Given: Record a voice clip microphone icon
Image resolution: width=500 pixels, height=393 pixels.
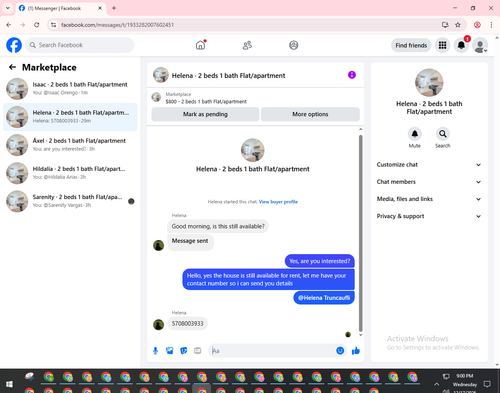Looking at the screenshot, I should click(x=155, y=351).
